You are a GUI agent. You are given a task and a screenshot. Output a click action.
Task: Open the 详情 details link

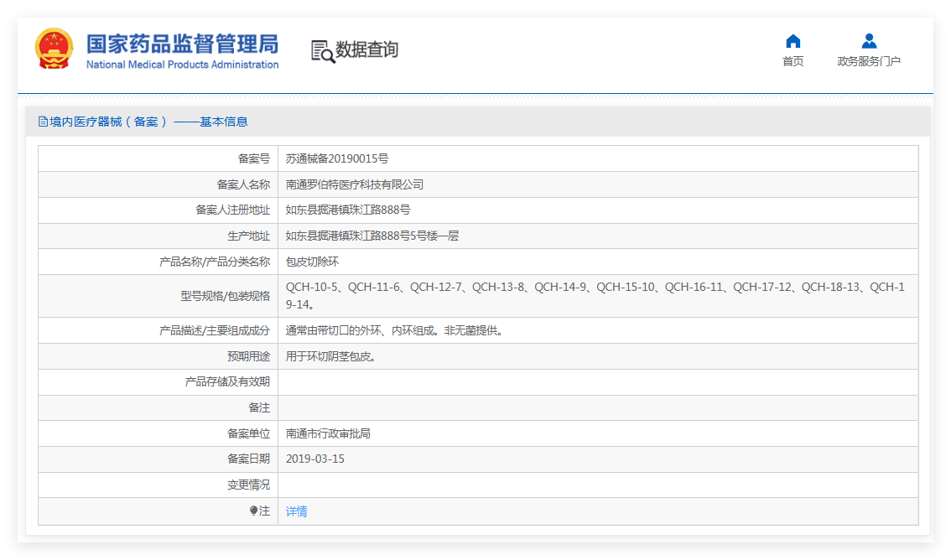(296, 511)
